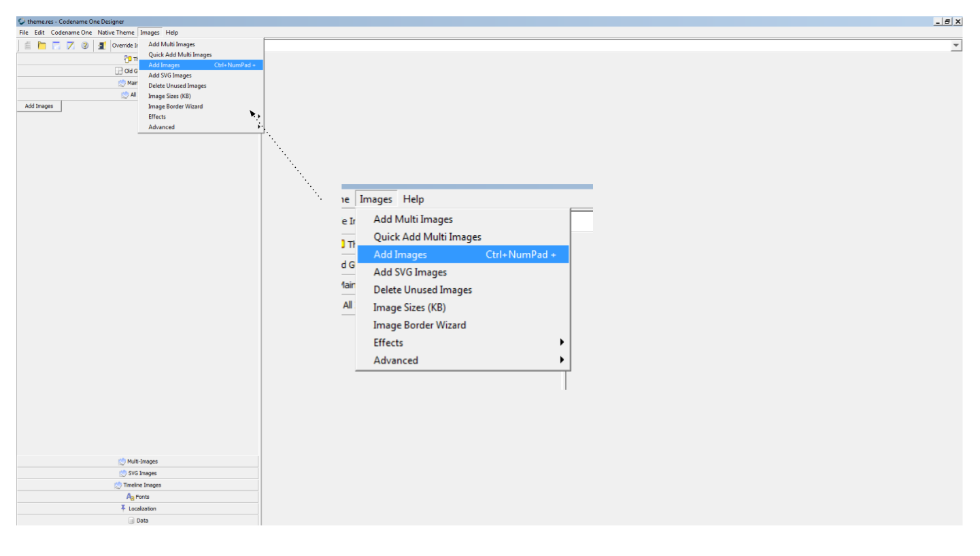
Task: Open the Multi-Images section
Action: point(137,462)
